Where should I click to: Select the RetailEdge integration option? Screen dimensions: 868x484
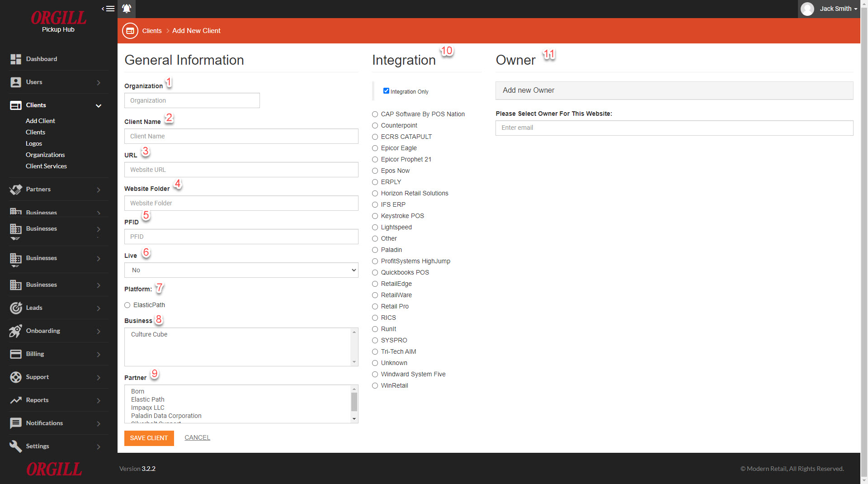coord(375,284)
